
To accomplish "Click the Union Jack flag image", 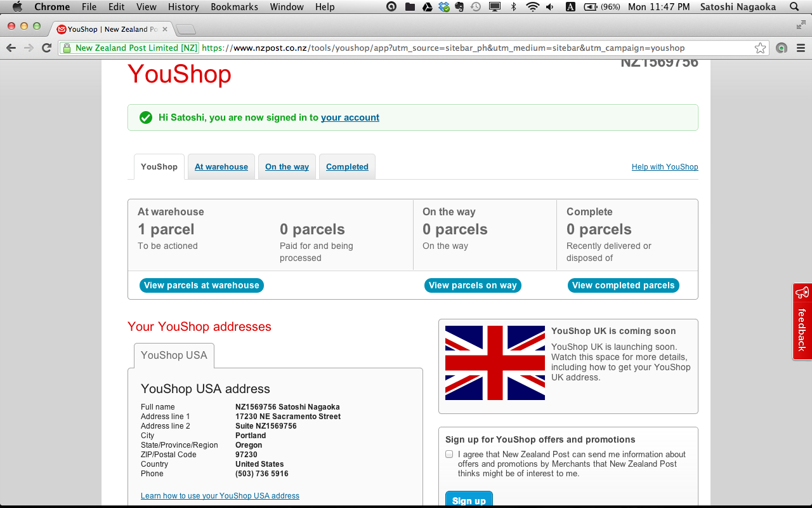I will pos(495,363).
